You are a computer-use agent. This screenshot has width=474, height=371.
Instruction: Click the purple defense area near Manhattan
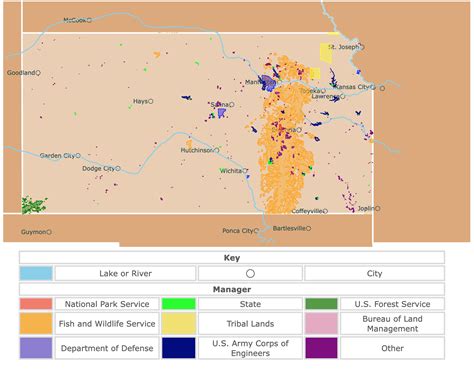[268, 83]
